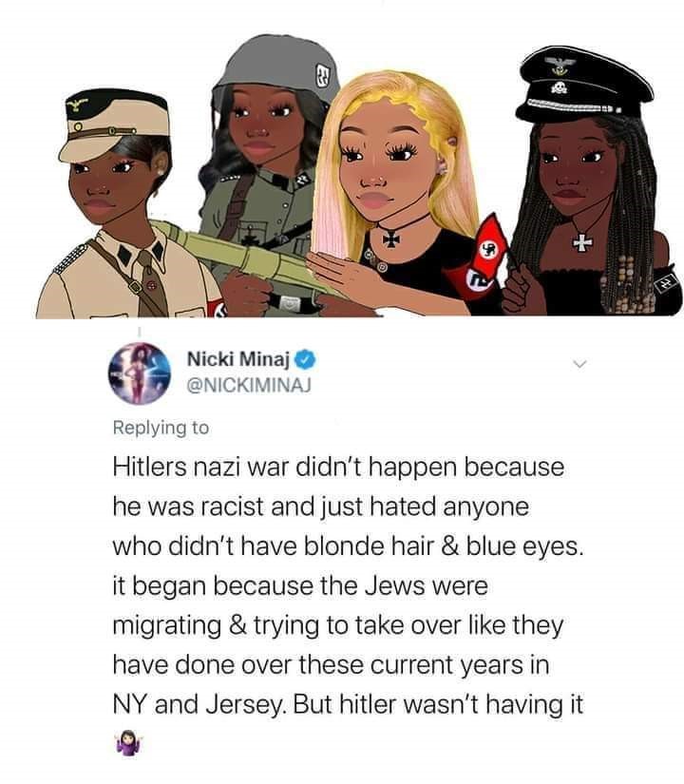The image size is (684, 784).
Task: Select the first line of tweet text
Action: point(338,468)
